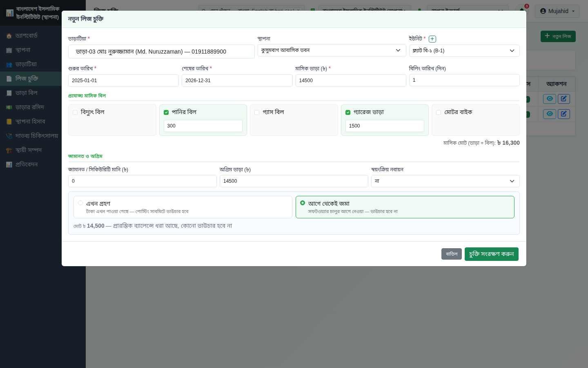Click the ভাড়ার রসিদ sidebar icon
The width and height of the screenshot is (588, 368).
pos(9,108)
